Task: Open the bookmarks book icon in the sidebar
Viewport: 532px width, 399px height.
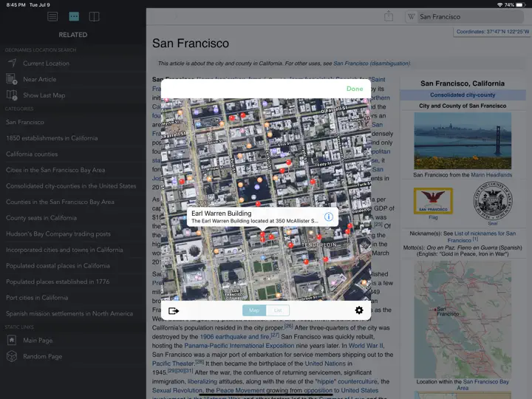Action: (94, 16)
